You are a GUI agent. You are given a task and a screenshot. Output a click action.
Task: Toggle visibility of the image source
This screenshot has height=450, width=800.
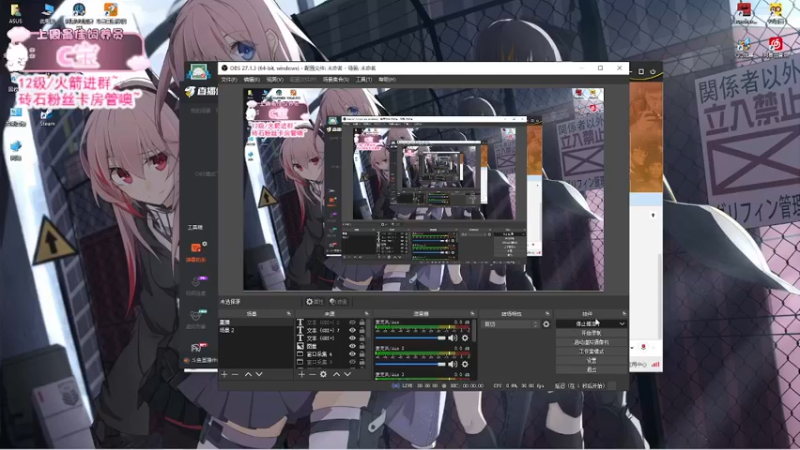[x=352, y=346]
